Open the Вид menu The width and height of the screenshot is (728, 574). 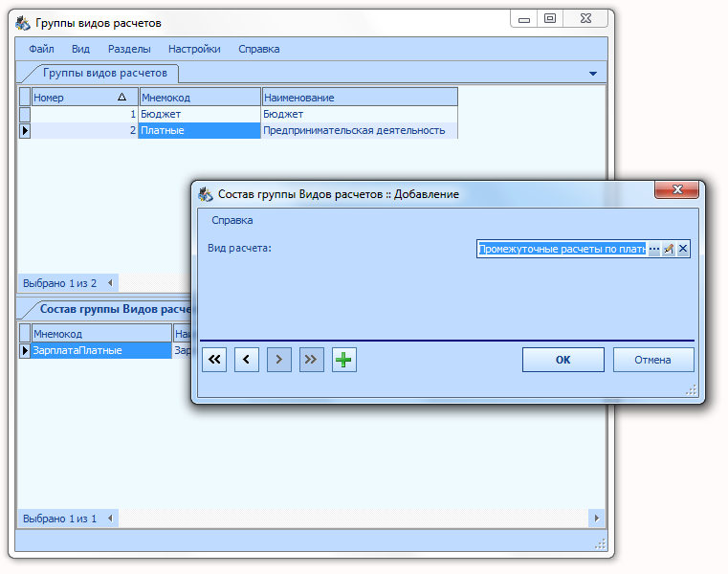point(80,49)
